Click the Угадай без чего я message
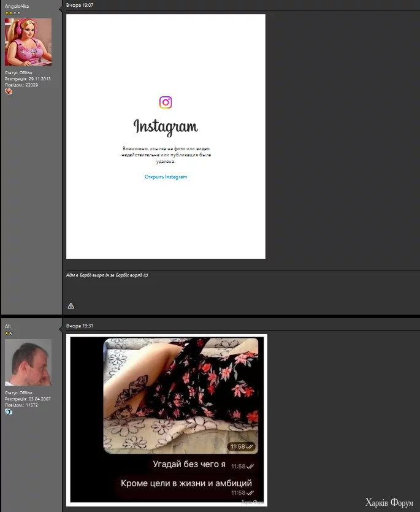The image size is (420, 512). coord(189,464)
